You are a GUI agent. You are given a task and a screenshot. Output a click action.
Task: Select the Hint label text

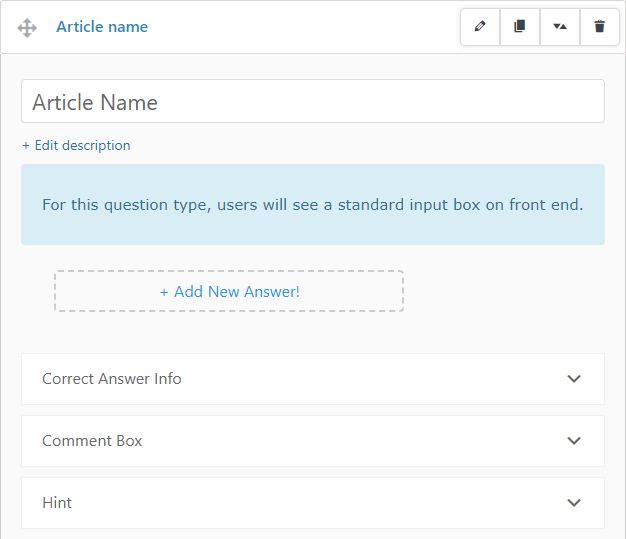[57, 503]
